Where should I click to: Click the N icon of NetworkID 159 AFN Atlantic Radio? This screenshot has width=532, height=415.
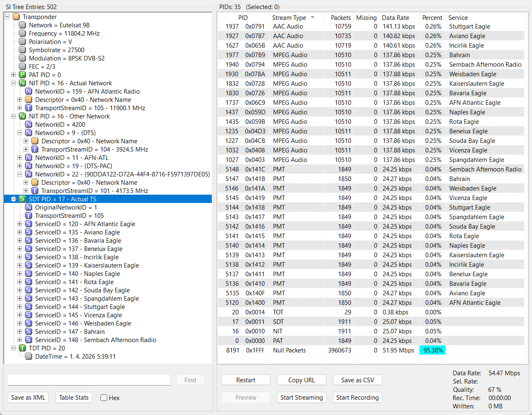click(29, 92)
